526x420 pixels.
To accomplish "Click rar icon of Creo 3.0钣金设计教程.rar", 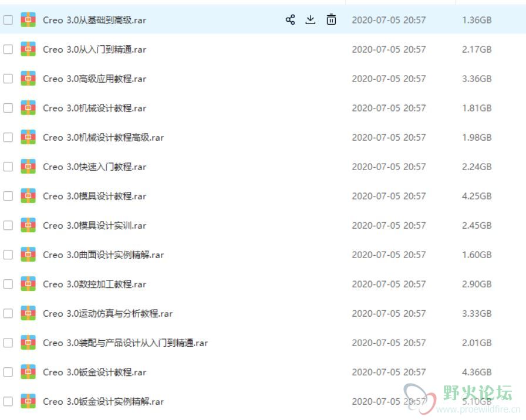I will pos(28,372).
